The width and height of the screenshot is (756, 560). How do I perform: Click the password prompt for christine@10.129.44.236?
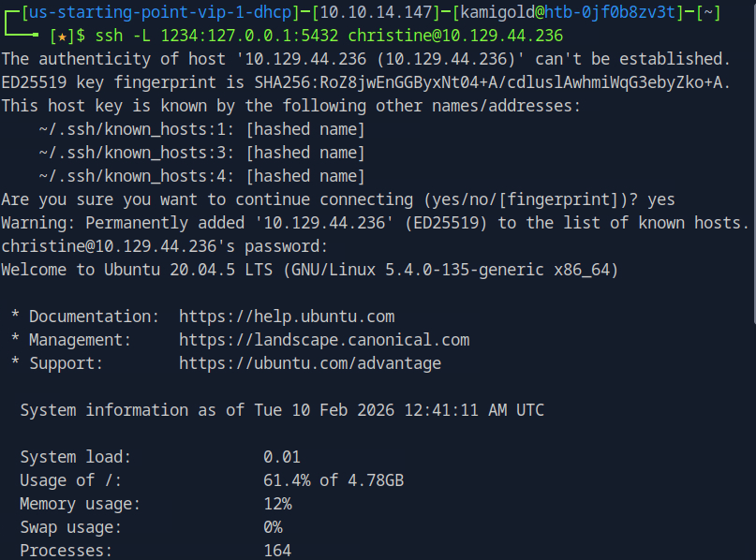click(165, 246)
